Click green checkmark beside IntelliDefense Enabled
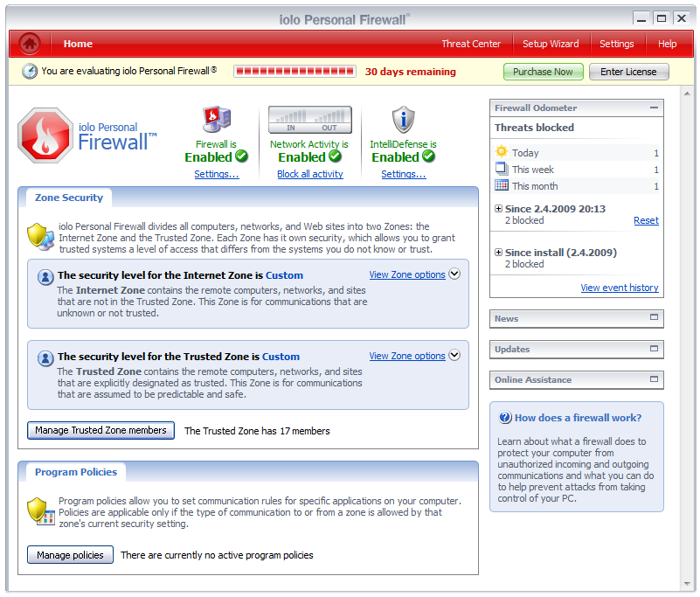Viewport: 700px width, 597px height. click(x=428, y=156)
